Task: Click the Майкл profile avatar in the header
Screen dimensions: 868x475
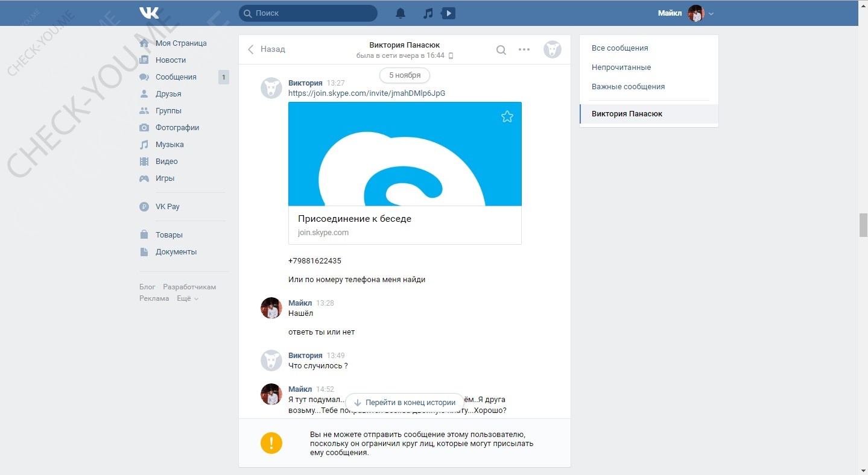Action: [x=696, y=13]
